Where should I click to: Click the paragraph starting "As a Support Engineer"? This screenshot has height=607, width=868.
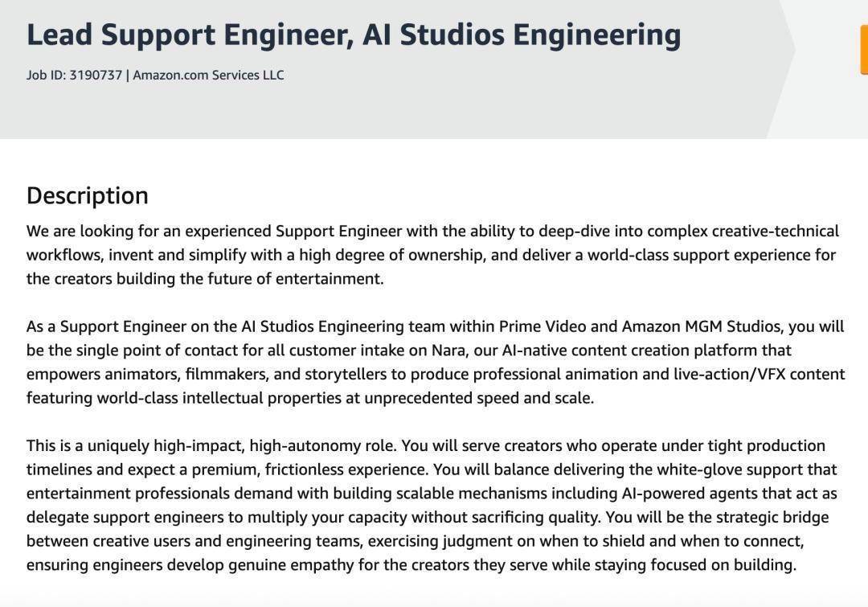[435, 362]
